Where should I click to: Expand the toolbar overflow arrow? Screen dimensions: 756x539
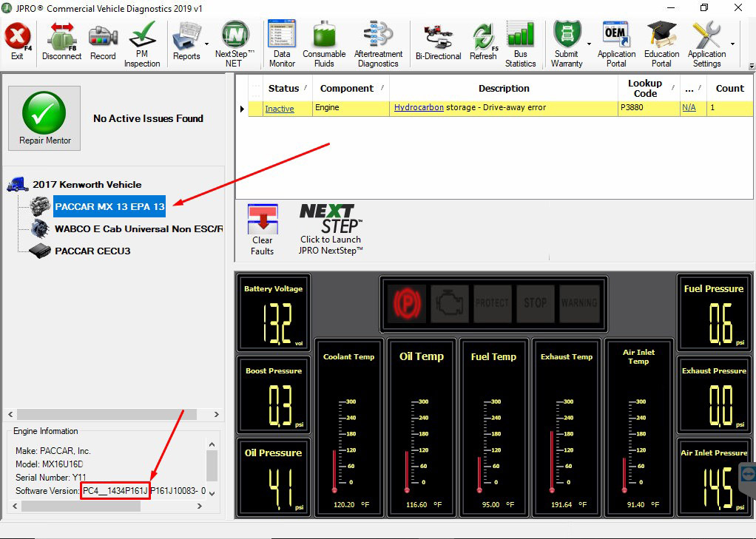tap(751, 66)
